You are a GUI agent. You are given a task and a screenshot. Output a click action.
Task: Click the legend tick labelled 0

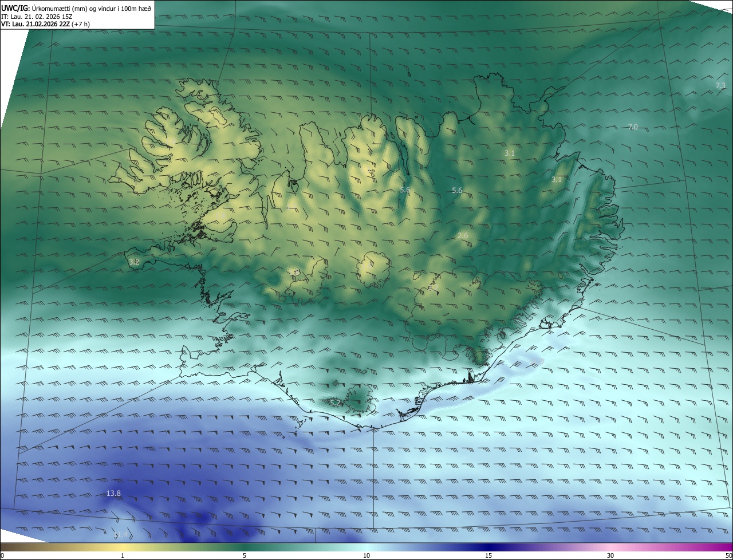pos(2,555)
